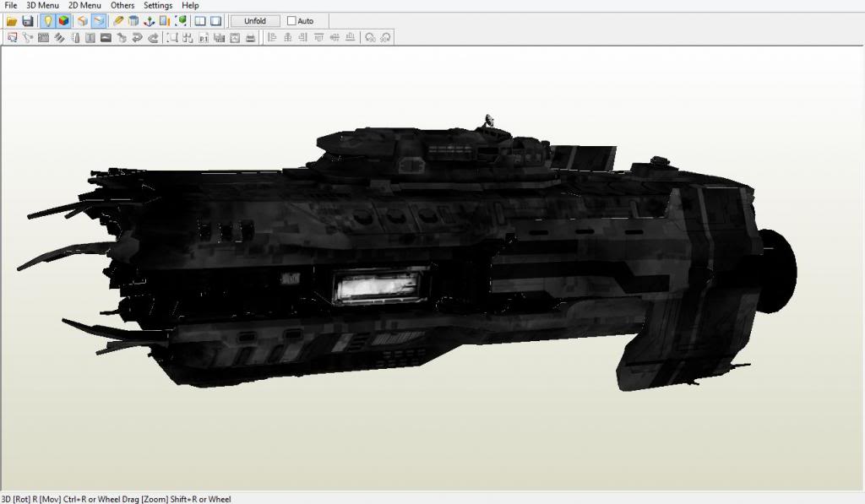Viewport: 865px width, 504px height.
Task: Toggle the highlighted edge display button
Action: coord(98,21)
